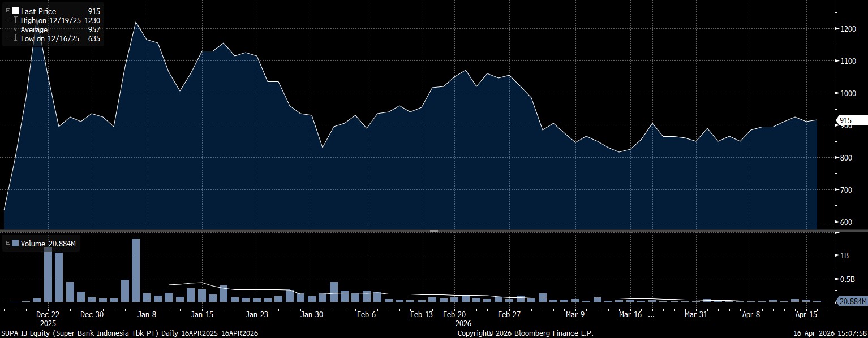The width and height of the screenshot is (868, 338).
Task: Expand the Volume legend box
Action: pos(8,244)
